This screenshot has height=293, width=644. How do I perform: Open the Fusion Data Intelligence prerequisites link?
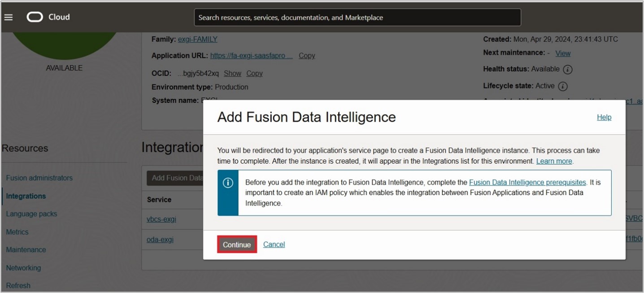[527, 182]
